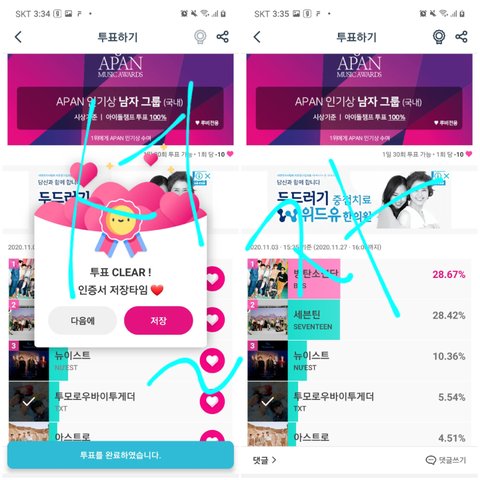The height and width of the screenshot is (480, 480).
Task: Click the 다음에 later button
Action: [x=82, y=321]
